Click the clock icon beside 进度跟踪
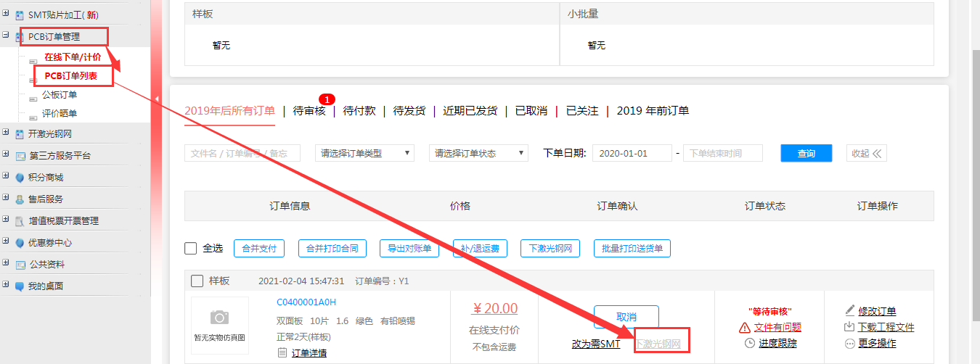The image size is (980, 364). click(x=750, y=344)
